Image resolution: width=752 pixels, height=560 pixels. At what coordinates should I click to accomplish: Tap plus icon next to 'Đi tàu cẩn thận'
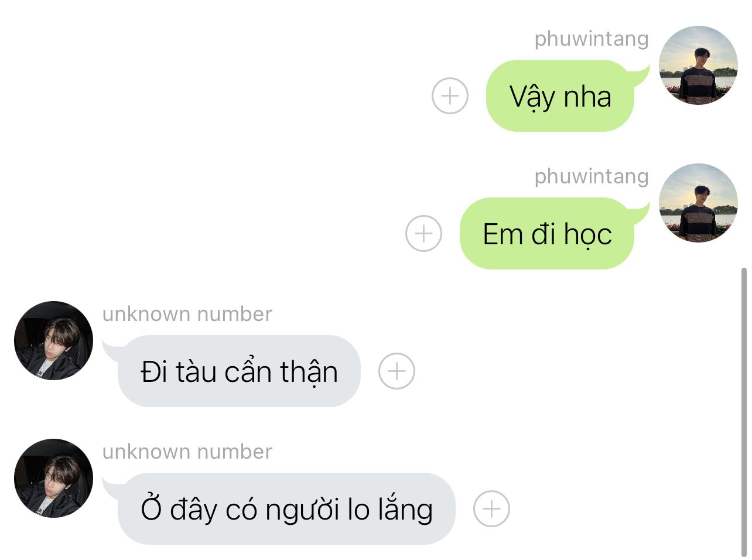tap(396, 371)
